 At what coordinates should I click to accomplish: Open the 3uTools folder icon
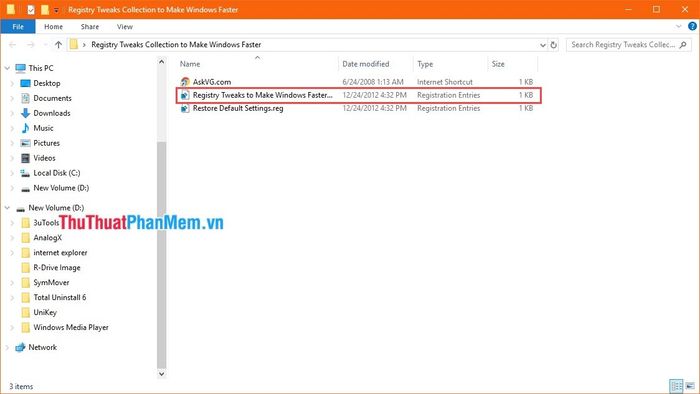pyautogui.click(x=26, y=223)
